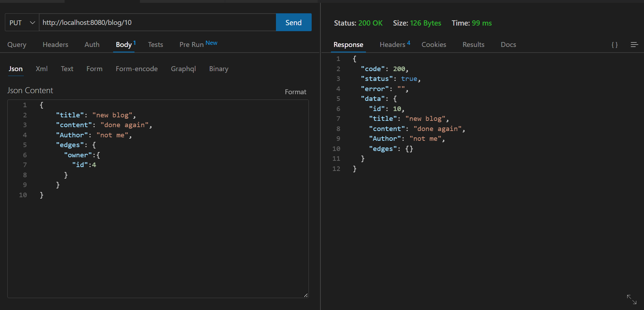Select the Json body type
The width and height of the screenshot is (644, 310).
point(16,69)
